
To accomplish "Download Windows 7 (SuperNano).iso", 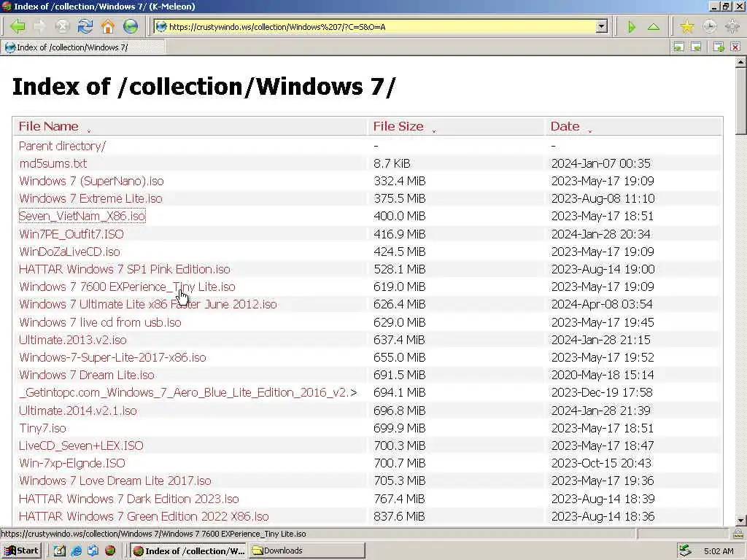I will click(x=91, y=181).
